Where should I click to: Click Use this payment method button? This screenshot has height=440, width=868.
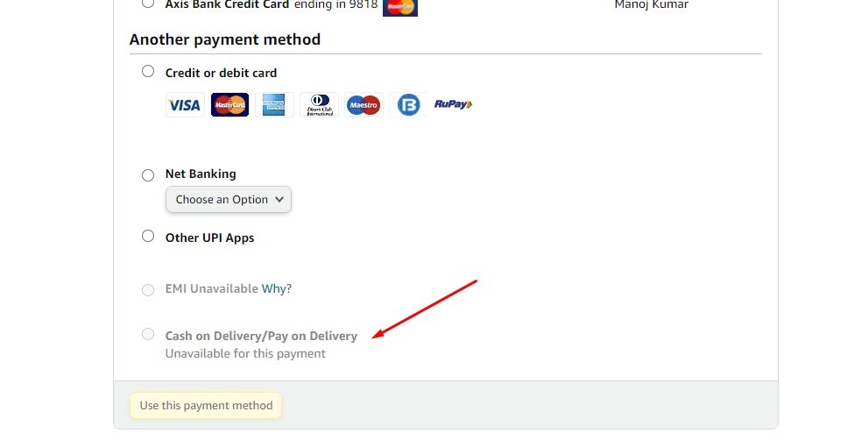coord(206,406)
